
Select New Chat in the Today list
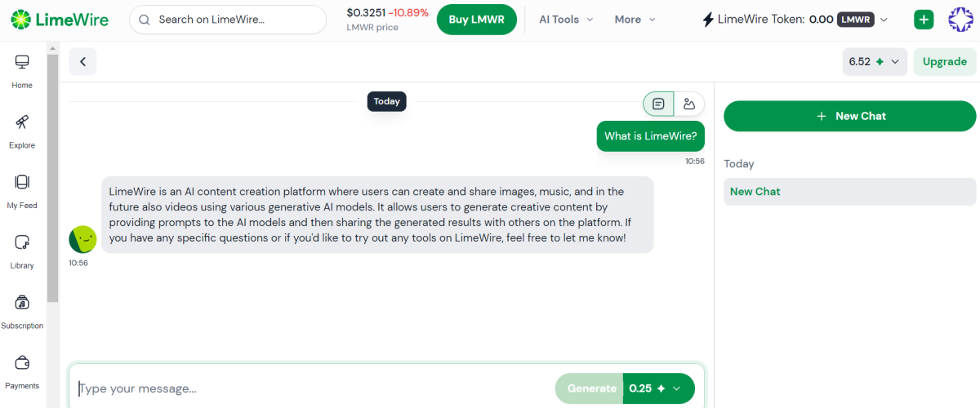pyautogui.click(x=849, y=192)
